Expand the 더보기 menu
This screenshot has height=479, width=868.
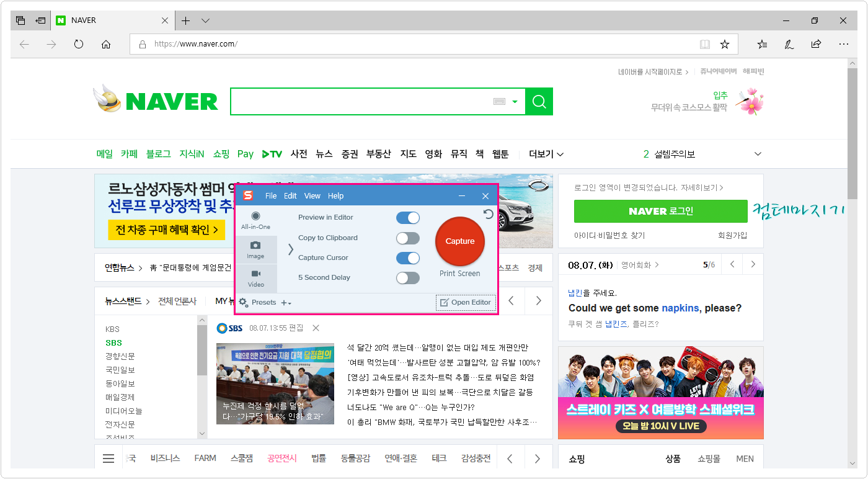click(x=546, y=154)
